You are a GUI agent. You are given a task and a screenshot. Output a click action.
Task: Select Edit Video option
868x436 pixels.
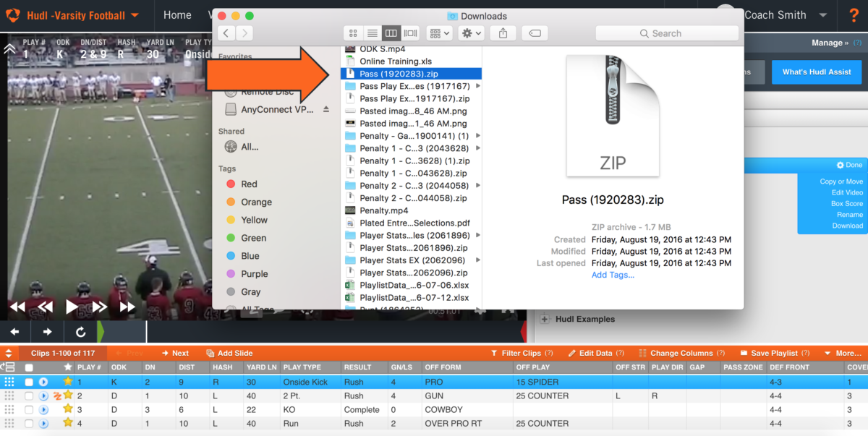coord(847,192)
